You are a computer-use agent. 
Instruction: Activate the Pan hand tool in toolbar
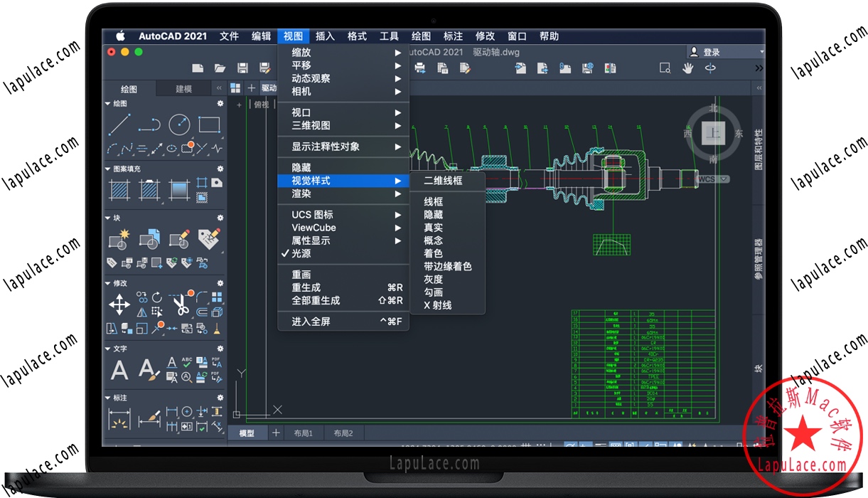pyautogui.click(x=687, y=68)
